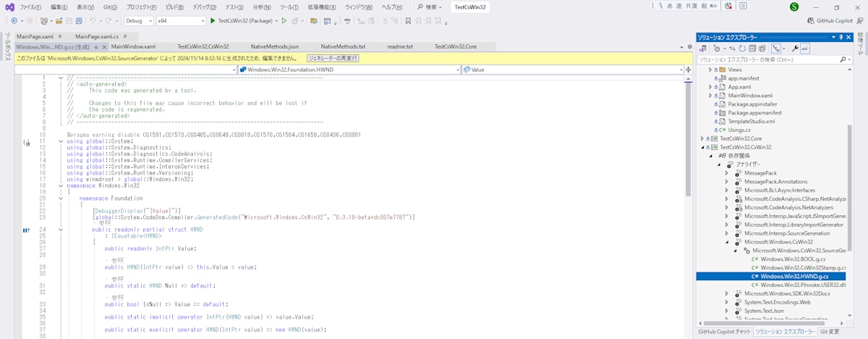Select Windows.Win32.BOOL.g.cs in Solution Explorer
Screen dimensions: 868x339
coord(793,259)
